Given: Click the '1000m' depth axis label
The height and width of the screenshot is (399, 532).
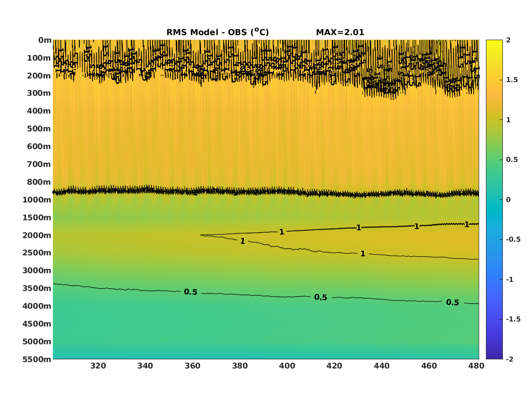Looking at the screenshot, I should pyautogui.click(x=37, y=200).
